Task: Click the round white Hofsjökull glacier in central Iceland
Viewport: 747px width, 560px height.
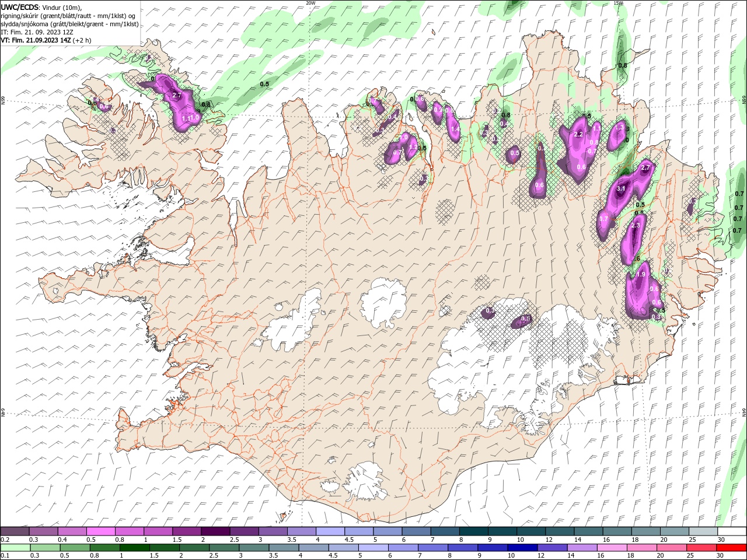Action: click(x=383, y=302)
